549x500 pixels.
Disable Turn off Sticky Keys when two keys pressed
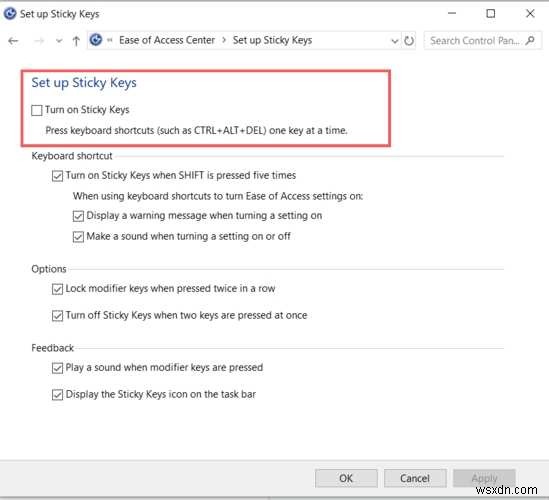tap(57, 316)
